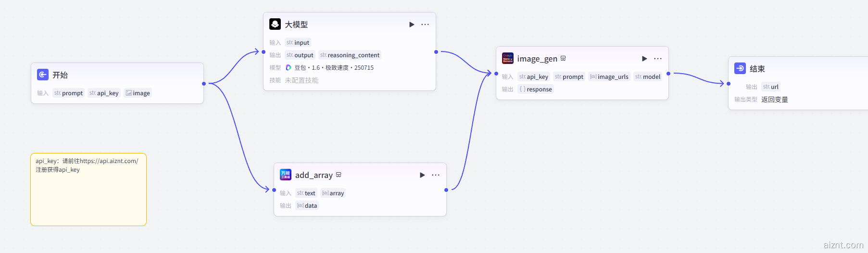Click the image variable in 开始 node
This screenshot has height=253, width=868.
(138, 93)
